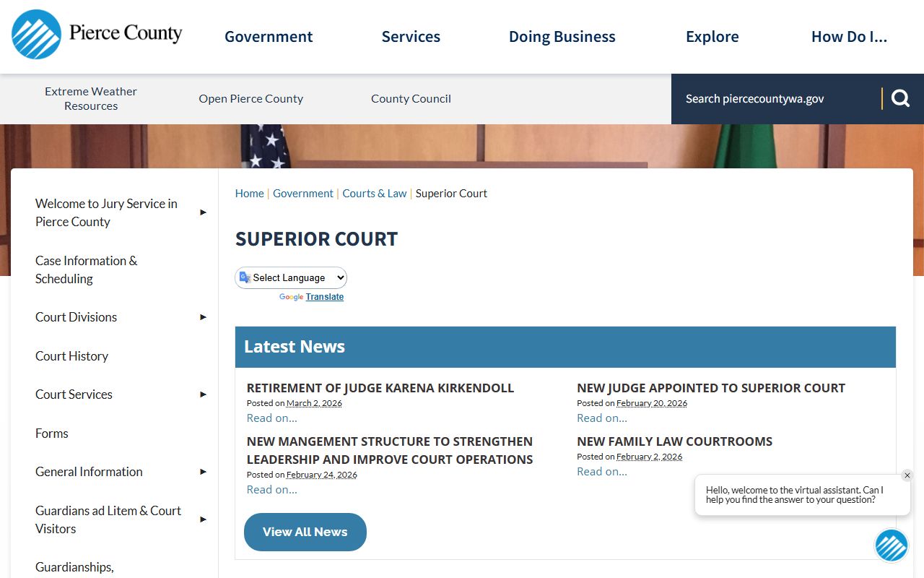924x578 pixels.
Task: Open the Forms page
Action: point(51,433)
